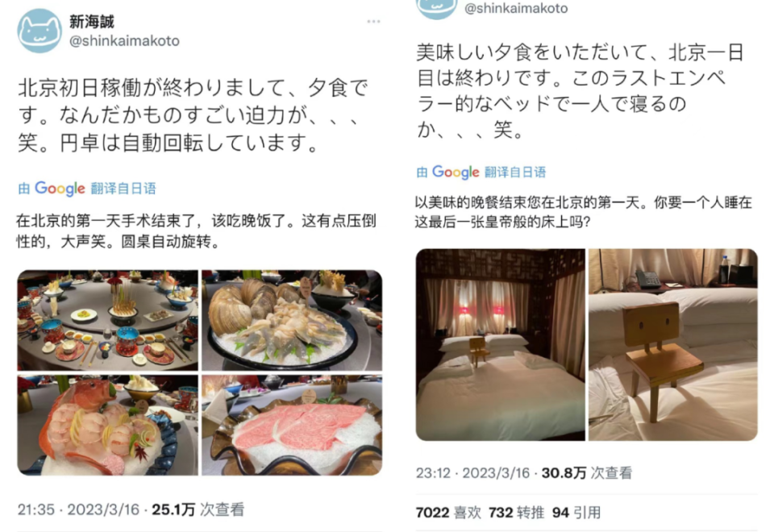
Task: Click the Google logo in the left tweet
Action: coord(60,189)
